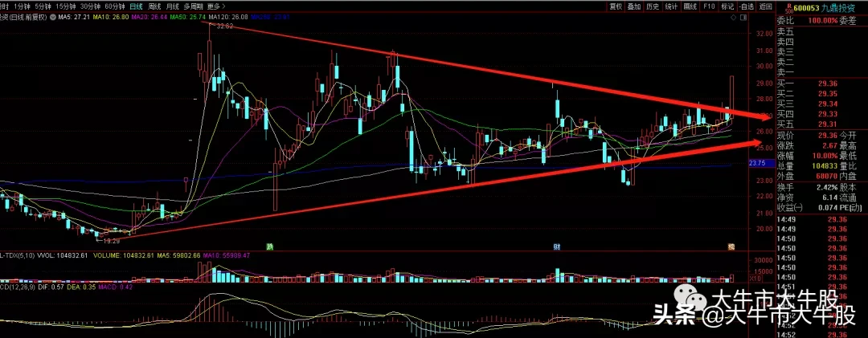This screenshot has height=338, width=868.
Task: Click the 买五 price 29.31
Action: pyautogui.click(x=829, y=124)
